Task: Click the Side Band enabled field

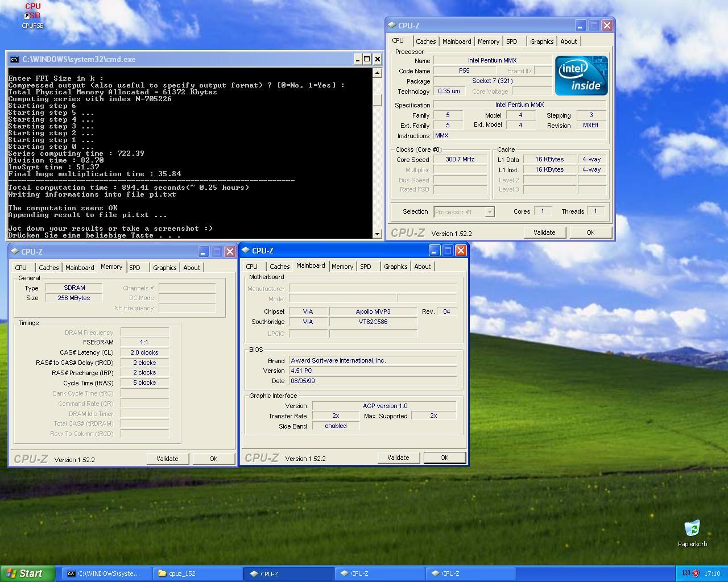Action: 336,426
